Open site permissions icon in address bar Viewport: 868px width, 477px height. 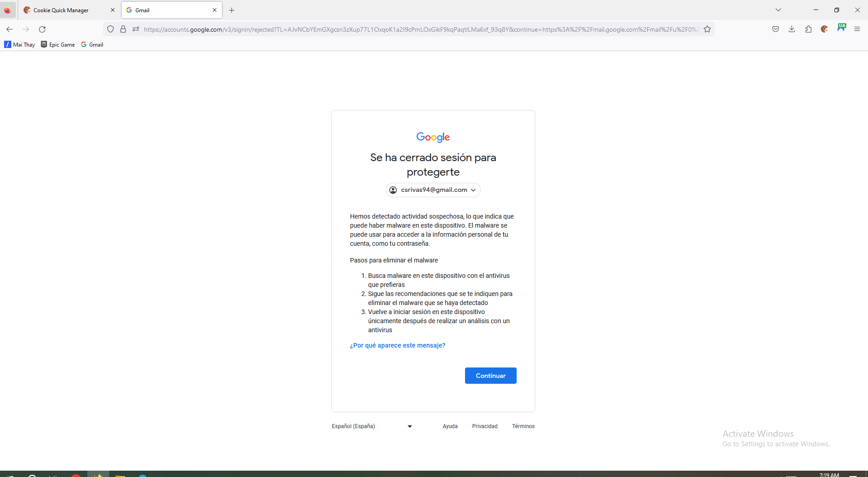coord(136,29)
